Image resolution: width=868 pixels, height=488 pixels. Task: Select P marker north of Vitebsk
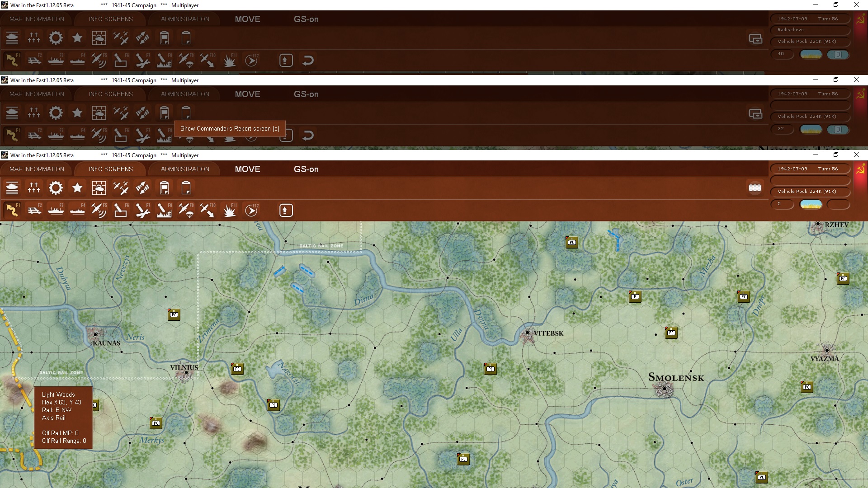(x=635, y=296)
